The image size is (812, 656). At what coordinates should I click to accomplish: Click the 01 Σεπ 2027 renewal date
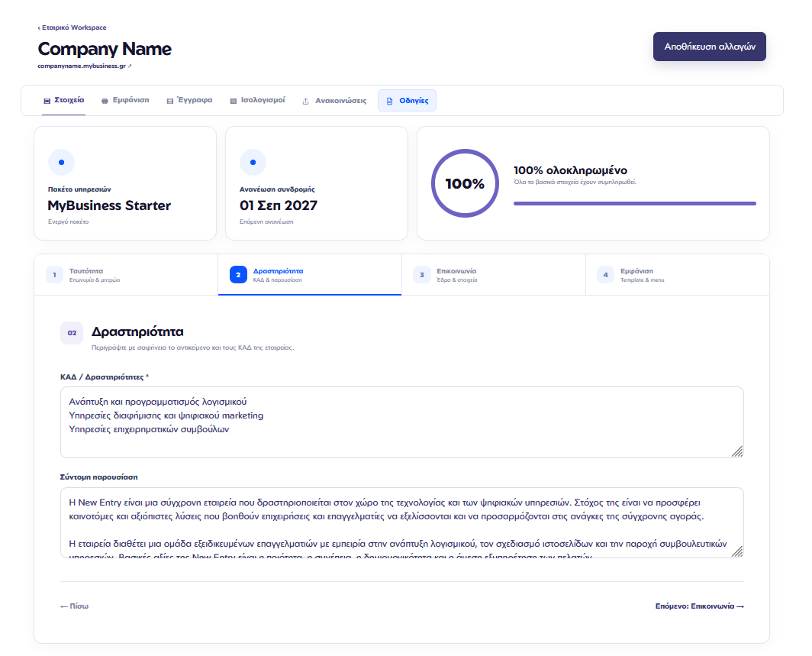tap(279, 205)
